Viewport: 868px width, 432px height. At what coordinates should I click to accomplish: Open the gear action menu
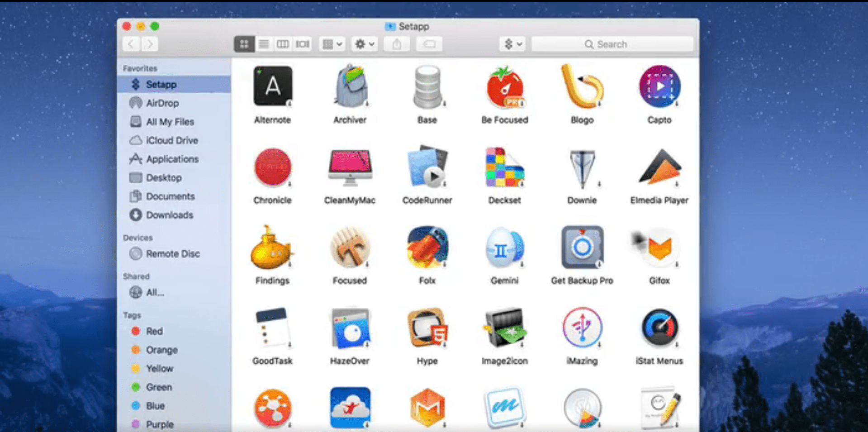tap(365, 44)
